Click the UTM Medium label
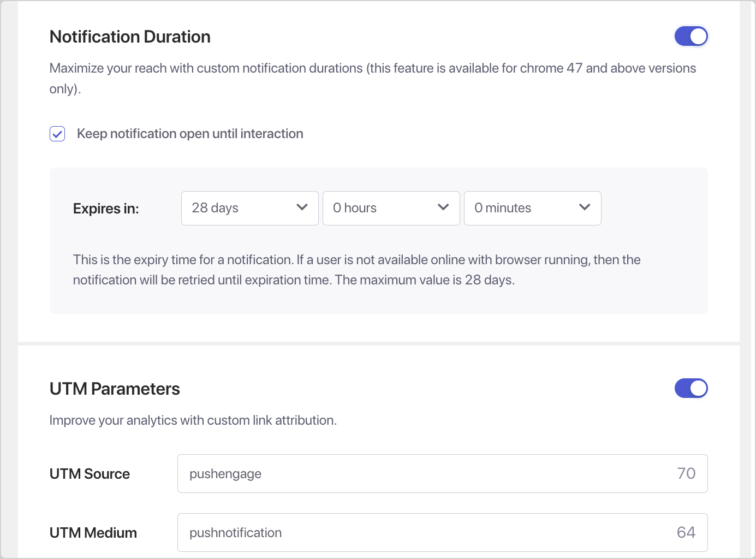Viewport: 756px width, 559px height. pos(93,533)
